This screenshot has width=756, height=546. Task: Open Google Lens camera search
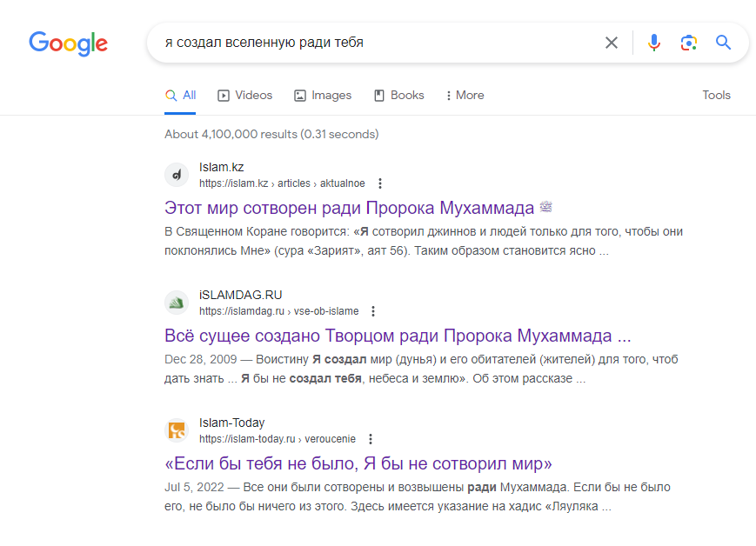pyautogui.click(x=688, y=42)
